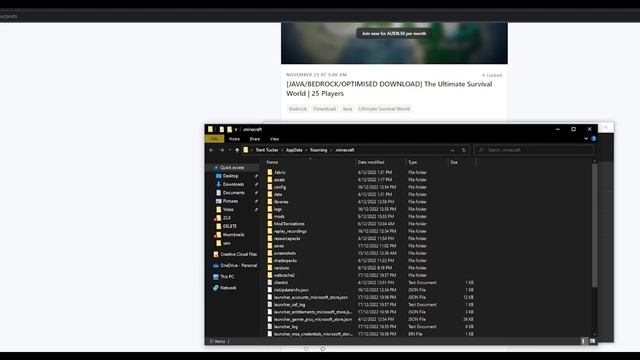Click AppData in the address path

click(x=294, y=150)
